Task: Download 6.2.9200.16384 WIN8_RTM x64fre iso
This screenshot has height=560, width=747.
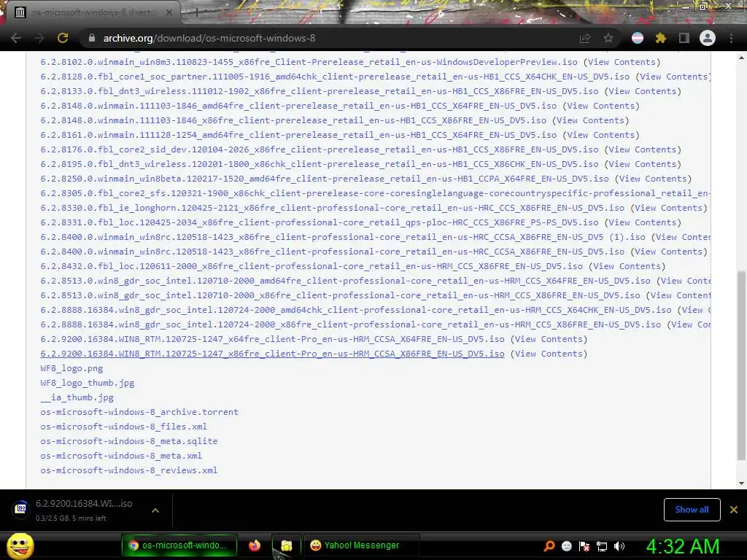Action: point(273,339)
